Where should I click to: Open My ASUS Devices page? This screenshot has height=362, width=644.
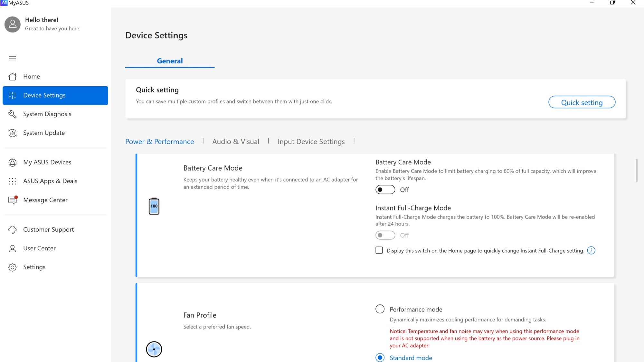[55, 162]
